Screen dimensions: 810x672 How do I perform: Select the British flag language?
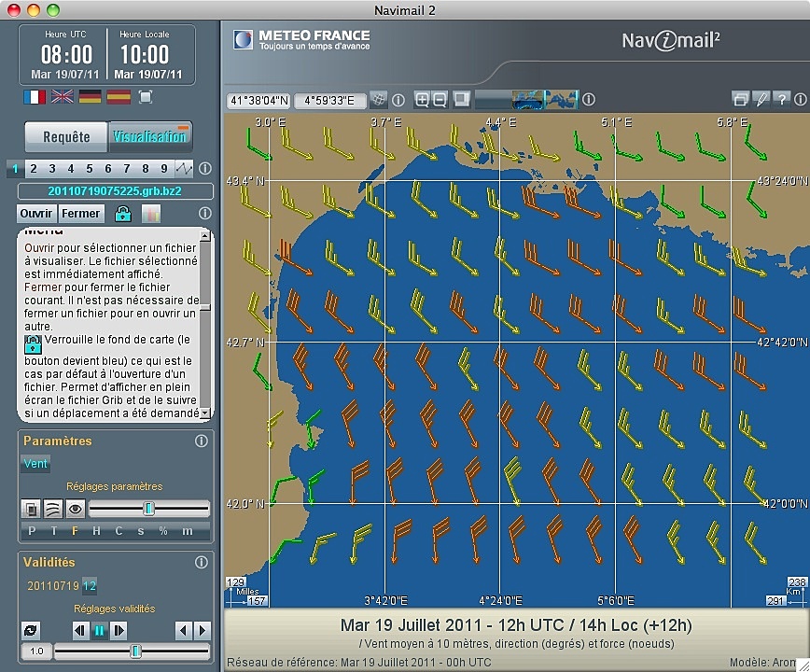(x=63, y=96)
